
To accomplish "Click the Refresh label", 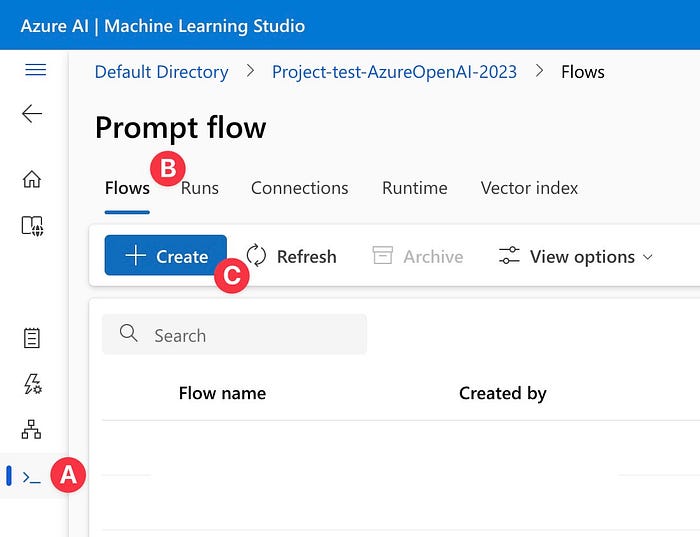I will point(307,257).
